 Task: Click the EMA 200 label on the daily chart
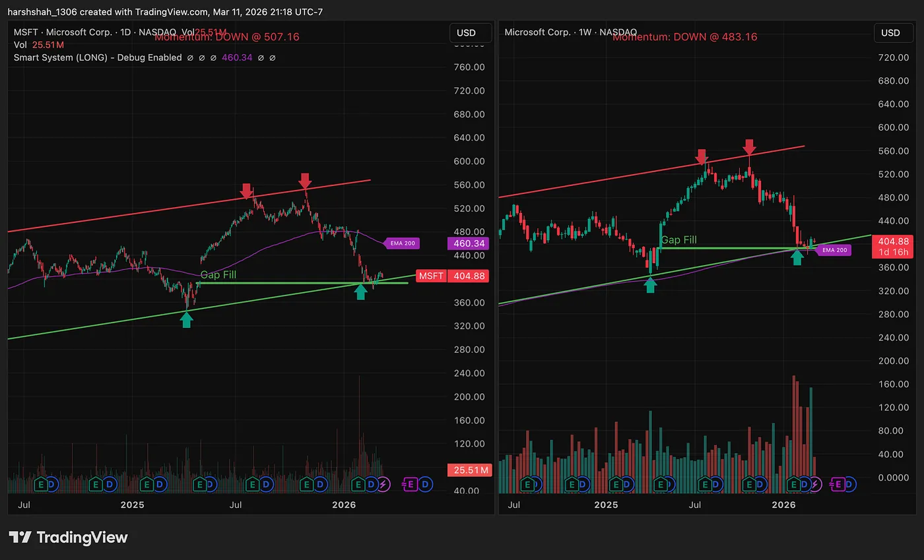401,244
